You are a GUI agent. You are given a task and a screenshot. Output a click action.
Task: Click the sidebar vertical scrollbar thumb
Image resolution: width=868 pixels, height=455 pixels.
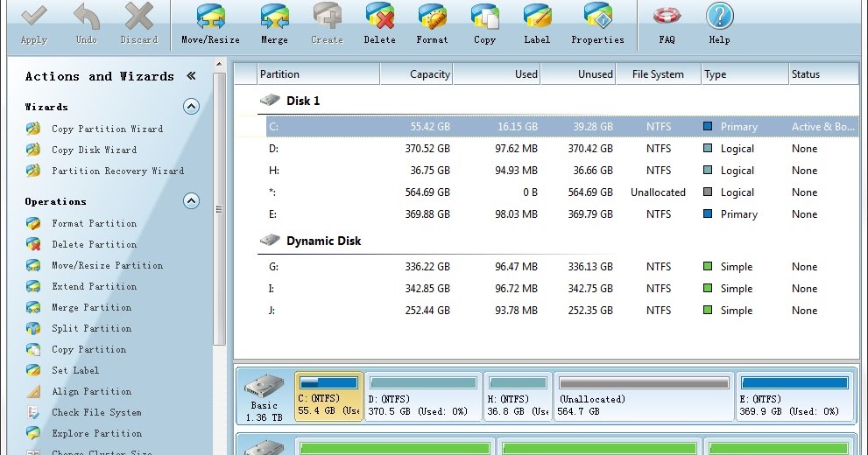coord(219,209)
